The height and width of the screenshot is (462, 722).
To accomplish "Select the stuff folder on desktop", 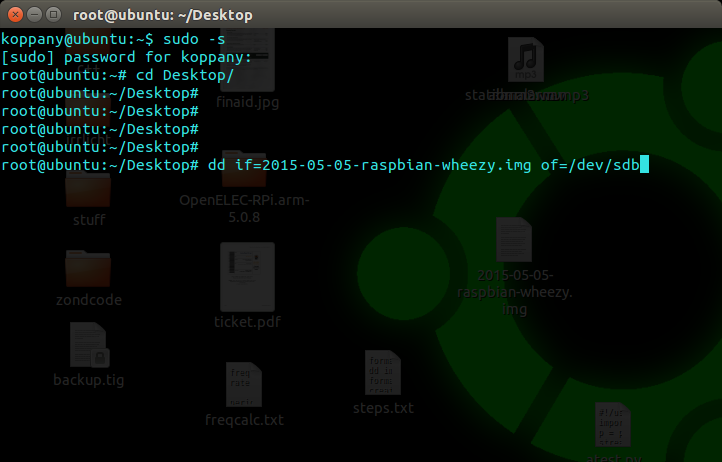I will click(x=88, y=190).
